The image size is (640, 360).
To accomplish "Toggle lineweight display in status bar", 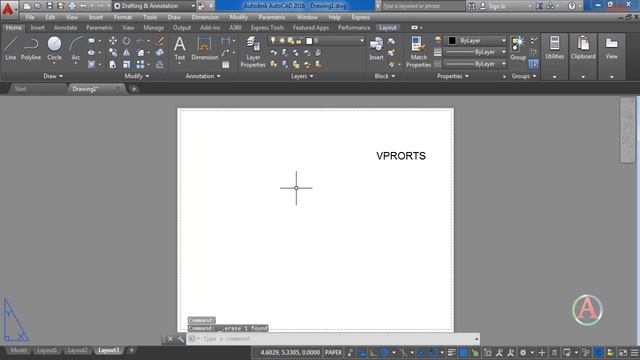I will [451, 352].
